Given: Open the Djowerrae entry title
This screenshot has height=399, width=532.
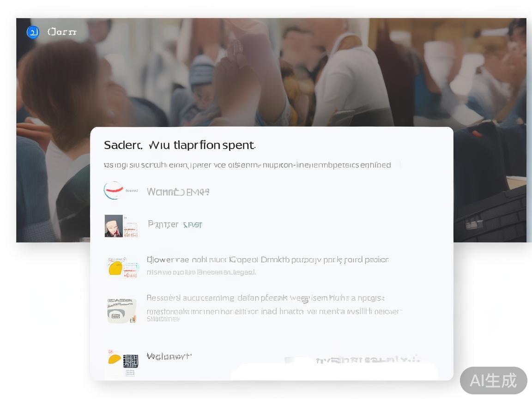Looking at the screenshot, I should (268, 260).
